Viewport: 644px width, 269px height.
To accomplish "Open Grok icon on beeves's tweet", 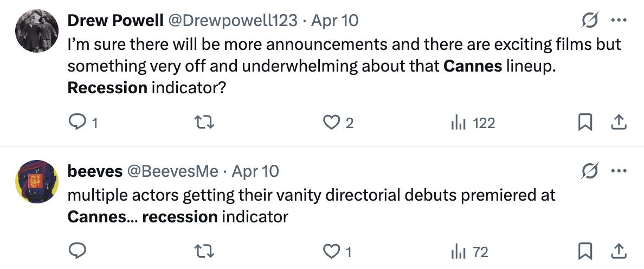I will tap(590, 170).
